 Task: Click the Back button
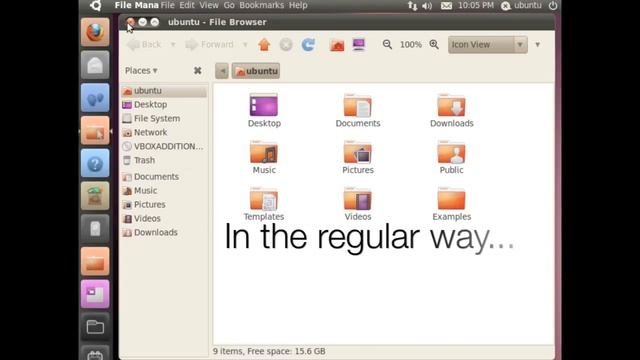click(x=144, y=44)
